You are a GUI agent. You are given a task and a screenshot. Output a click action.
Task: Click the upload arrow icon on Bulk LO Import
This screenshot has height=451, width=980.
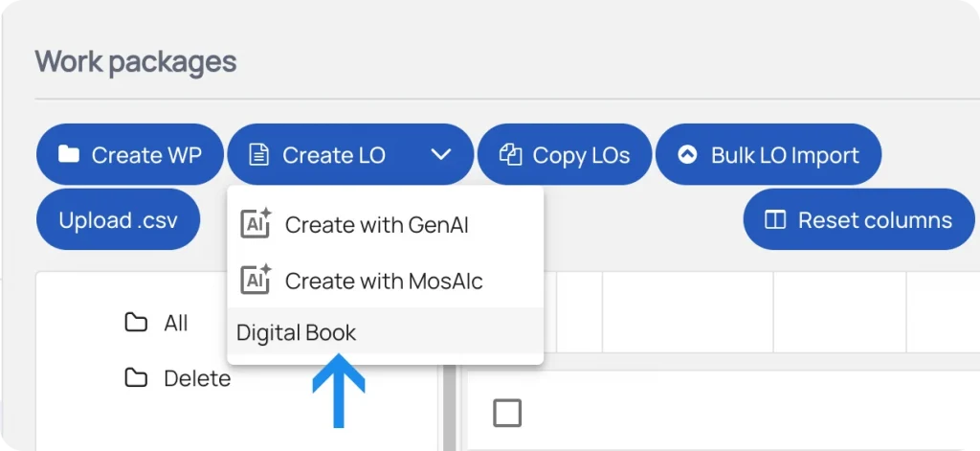(687, 155)
